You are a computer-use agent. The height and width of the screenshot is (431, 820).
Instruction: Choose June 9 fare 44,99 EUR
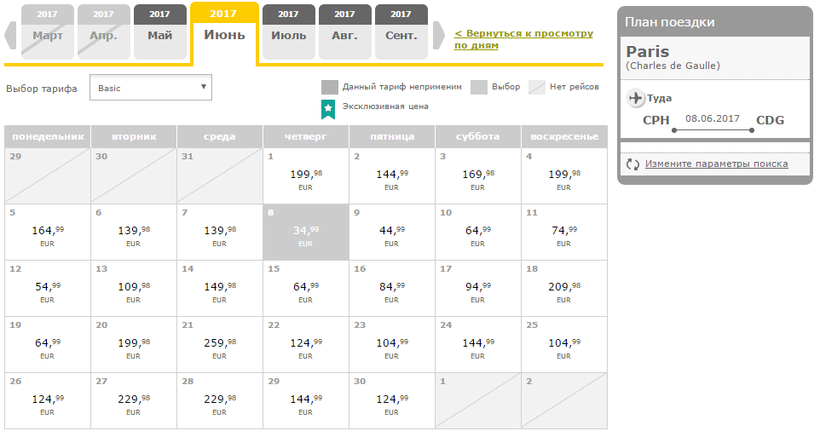(392, 231)
